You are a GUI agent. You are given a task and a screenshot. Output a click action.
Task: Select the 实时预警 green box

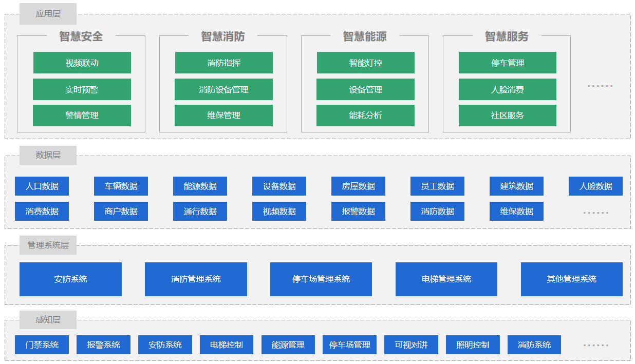tap(82, 89)
